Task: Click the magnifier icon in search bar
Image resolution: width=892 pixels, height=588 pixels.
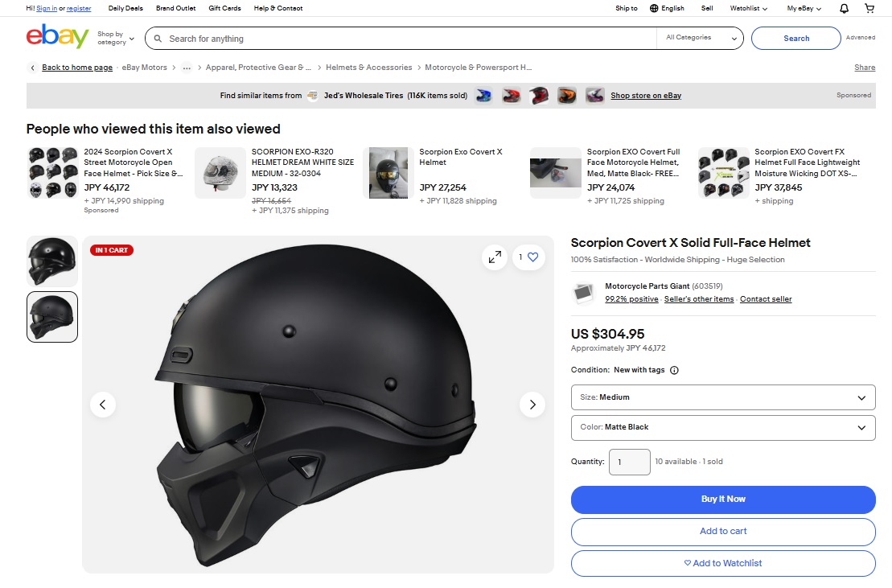Action: (x=158, y=39)
